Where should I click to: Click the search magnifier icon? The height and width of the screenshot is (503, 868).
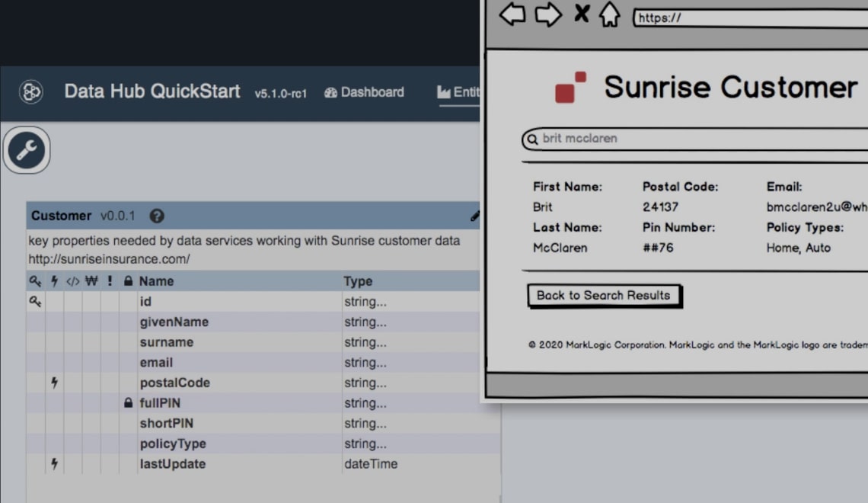532,139
